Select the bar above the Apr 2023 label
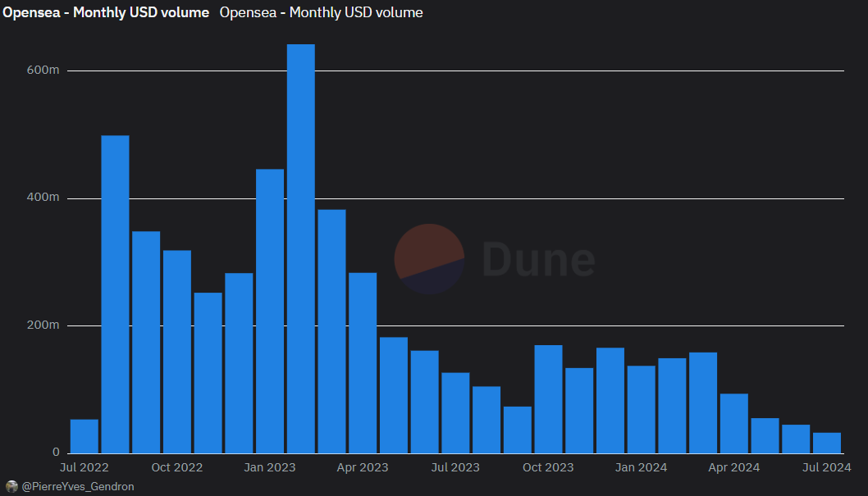868x496 pixels. 363,362
